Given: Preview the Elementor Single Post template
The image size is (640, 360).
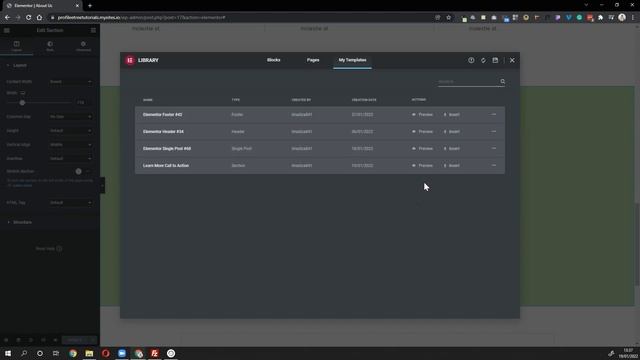Looking at the screenshot, I should pyautogui.click(x=422, y=149).
